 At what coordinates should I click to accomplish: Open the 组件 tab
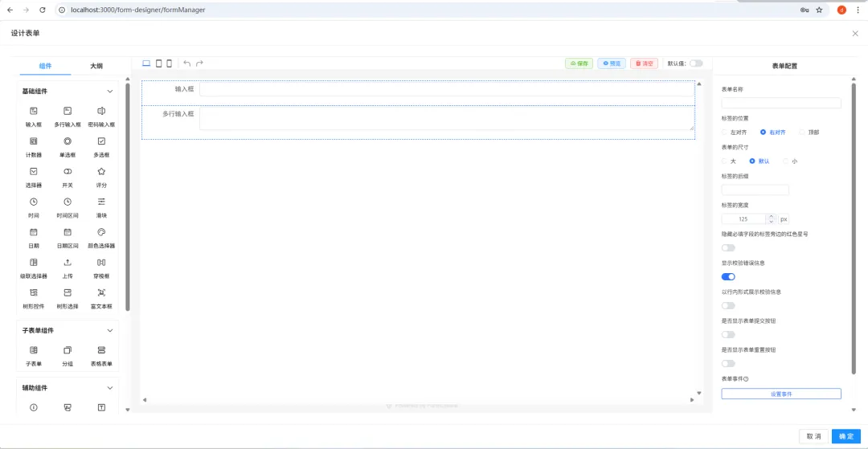tap(45, 66)
